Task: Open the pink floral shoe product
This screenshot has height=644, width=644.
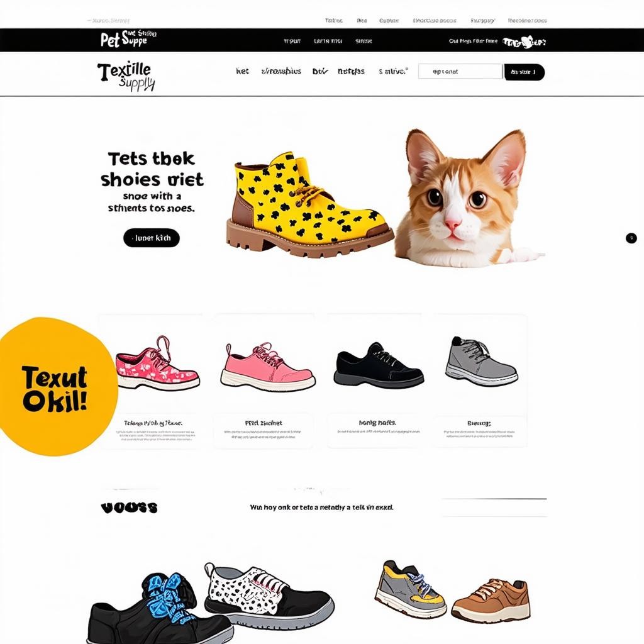Action: 157,363
